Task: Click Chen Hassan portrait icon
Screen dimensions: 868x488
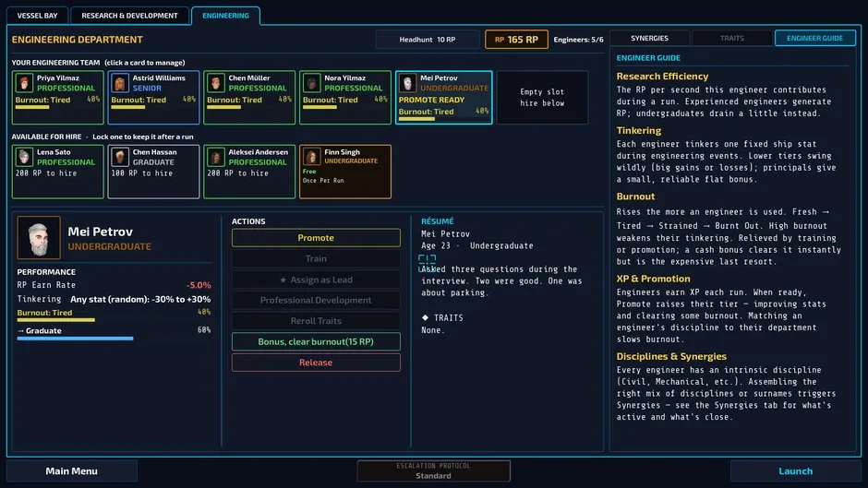Action: point(119,157)
